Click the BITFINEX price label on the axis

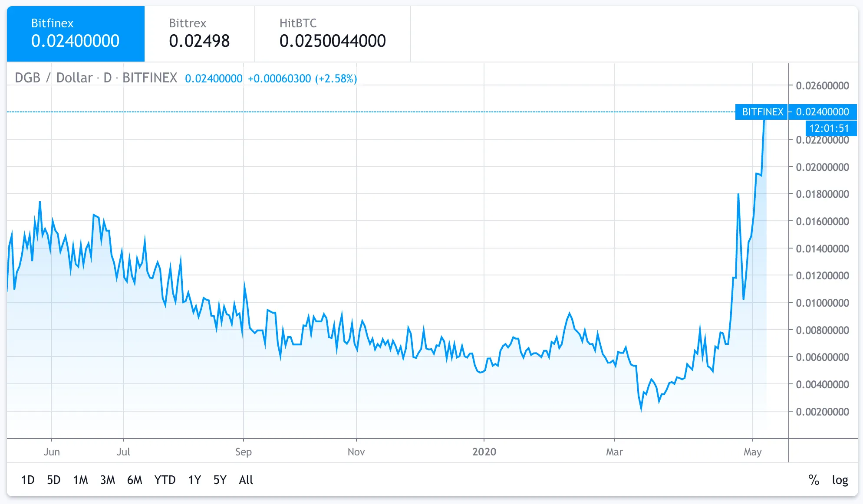pos(762,112)
